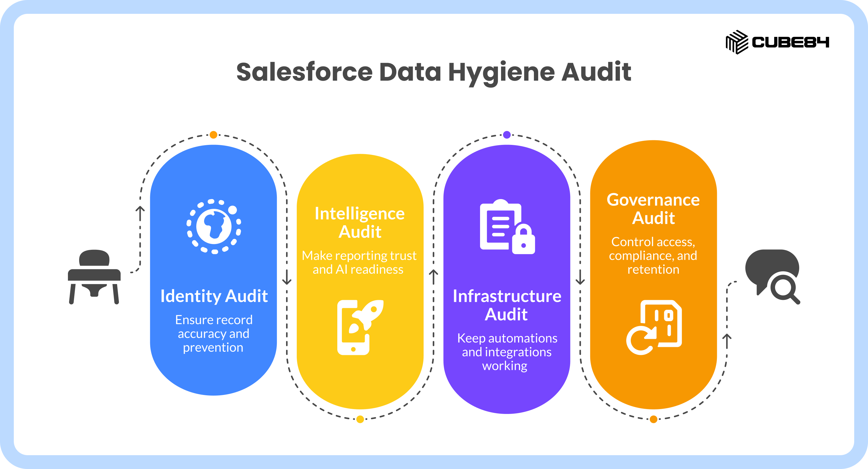Click 'Control access, compliance, and retention' text
This screenshot has width=868, height=469.
click(x=653, y=256)
